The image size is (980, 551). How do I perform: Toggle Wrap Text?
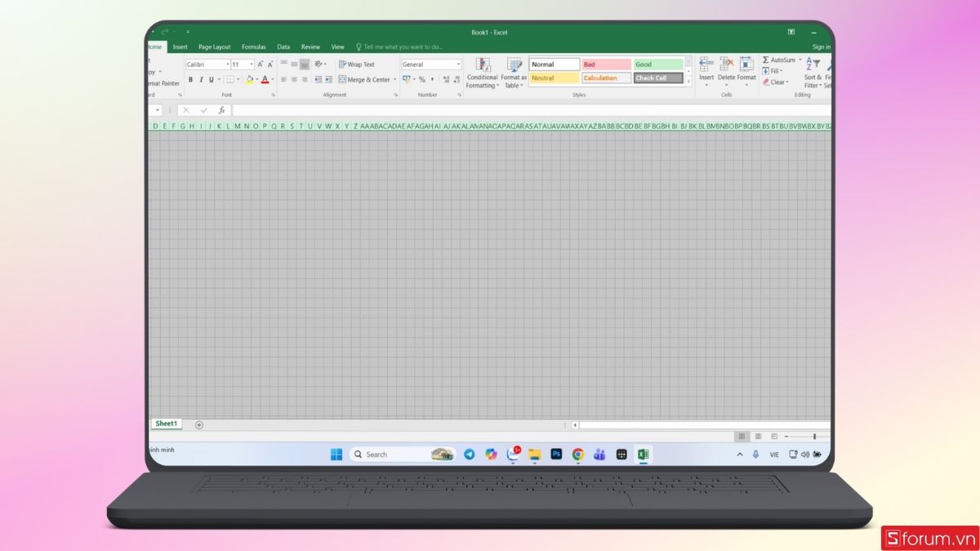click(357, 64)
